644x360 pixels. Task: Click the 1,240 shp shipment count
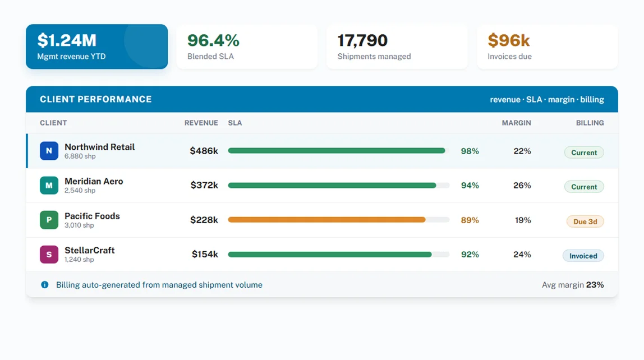pos(79,260)
